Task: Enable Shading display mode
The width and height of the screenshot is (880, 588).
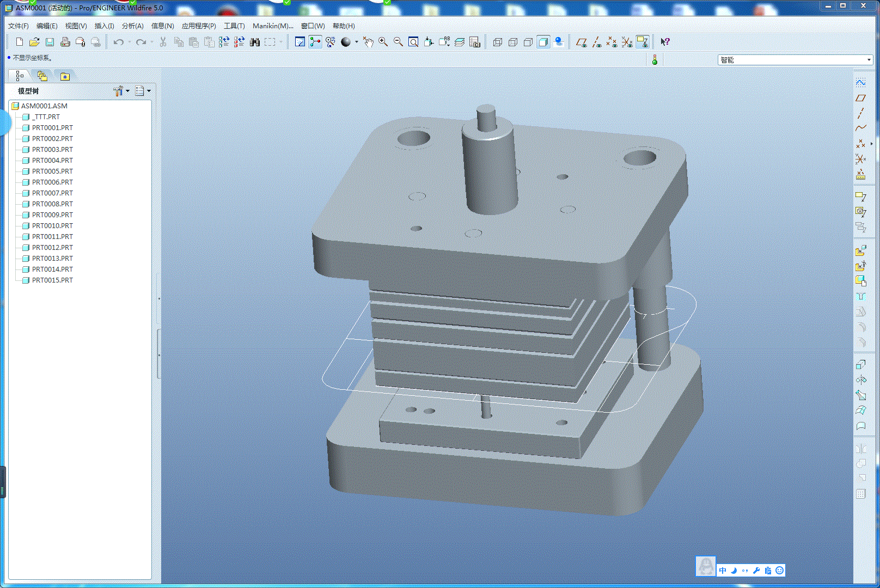Action: 543,42
